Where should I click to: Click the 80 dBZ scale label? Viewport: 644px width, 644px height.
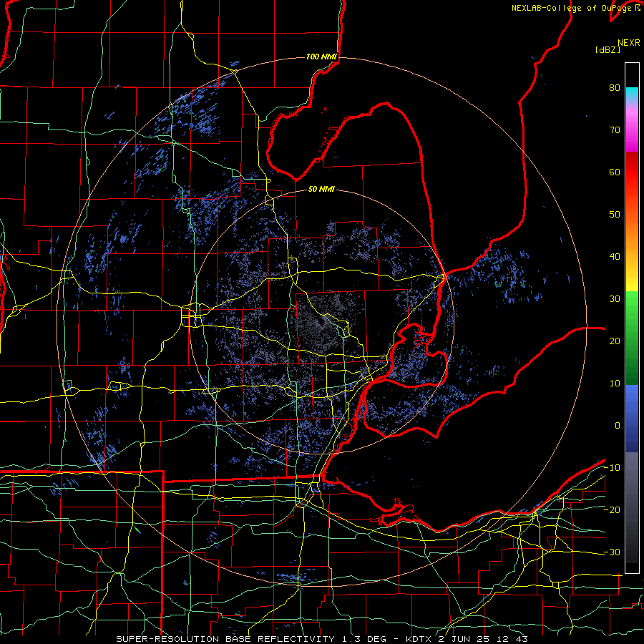click(615, 88)
